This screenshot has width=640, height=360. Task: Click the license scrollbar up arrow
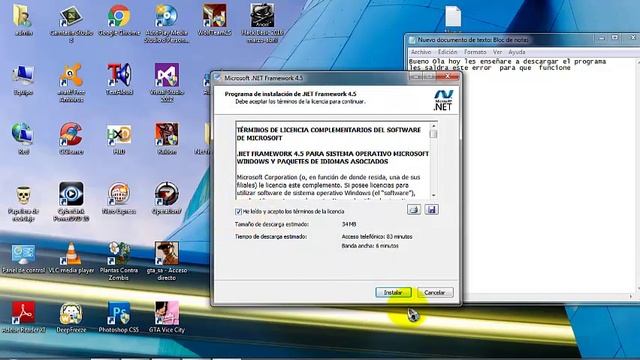click(433, 126)
